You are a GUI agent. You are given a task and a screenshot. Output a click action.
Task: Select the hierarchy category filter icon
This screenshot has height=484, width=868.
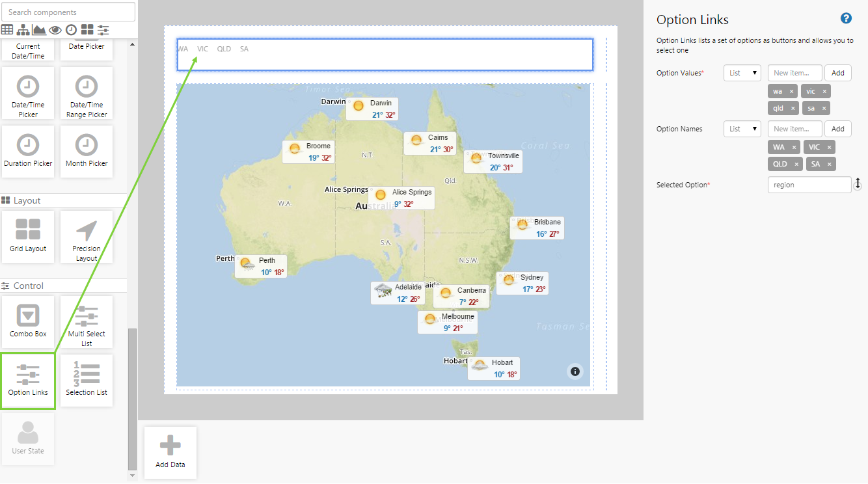pos(23,30)
